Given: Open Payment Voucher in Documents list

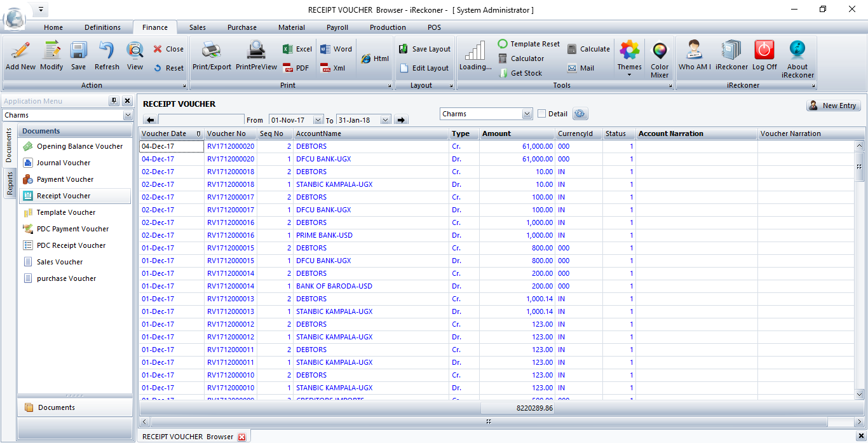Looking at the screenshot, I should tap(65, 179).
